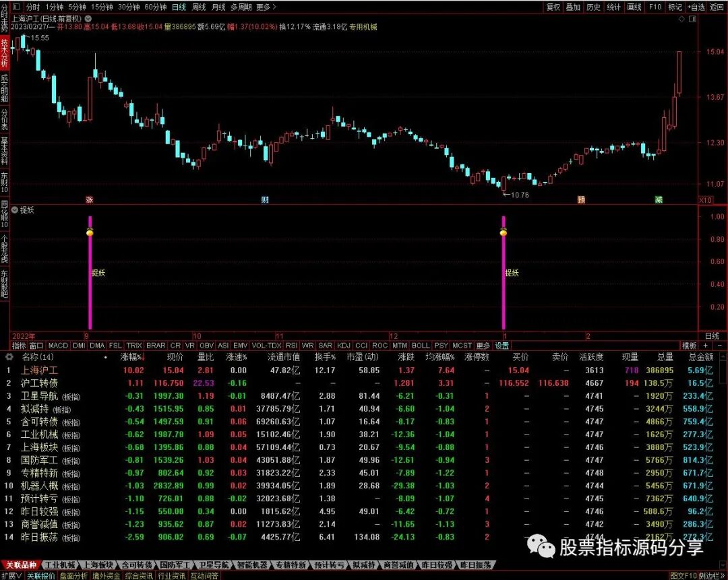Toggle the OBV indicator
The image size is (728, 580).
click(x=206, y=346)
